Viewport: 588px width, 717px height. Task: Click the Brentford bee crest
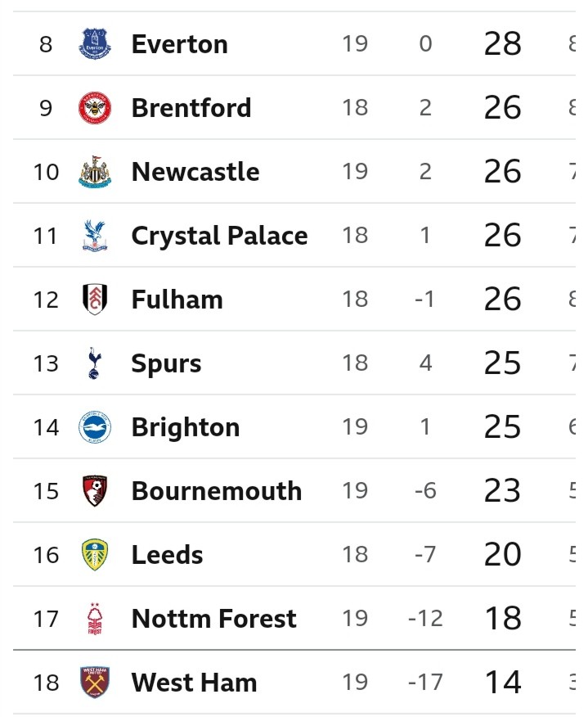coord(94,108)
